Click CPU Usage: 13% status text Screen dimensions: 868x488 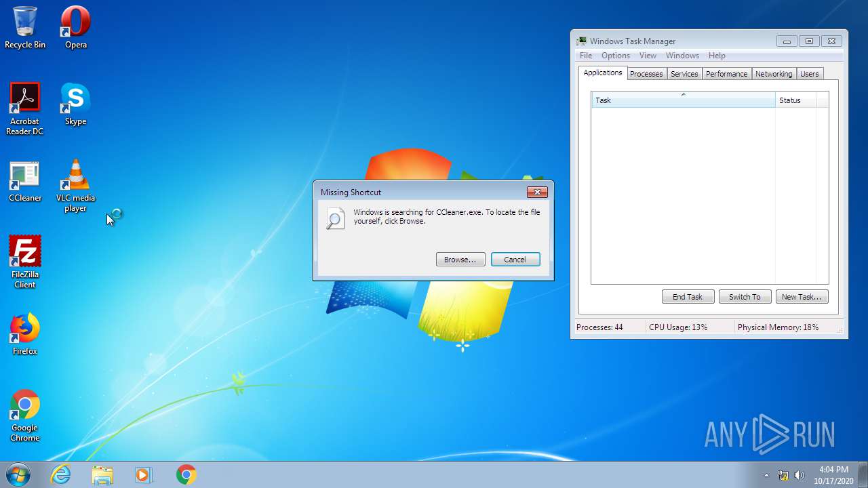click(678, 327)
